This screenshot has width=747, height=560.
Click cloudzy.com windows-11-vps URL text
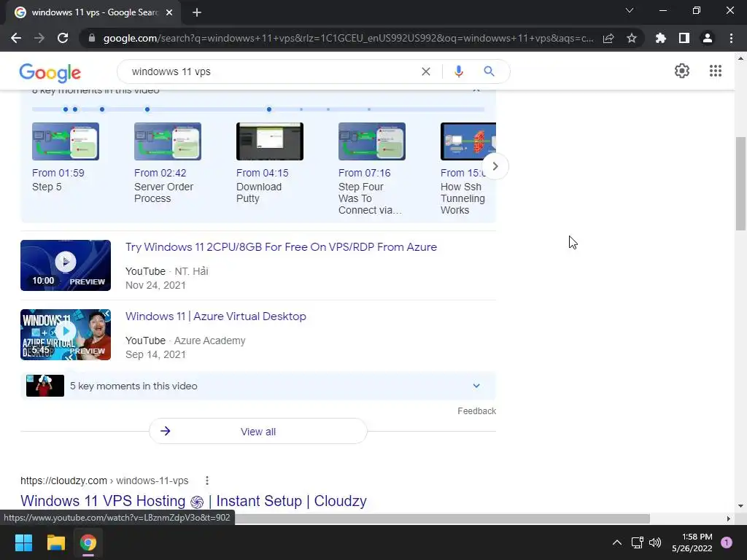click(x=104, y=481)
